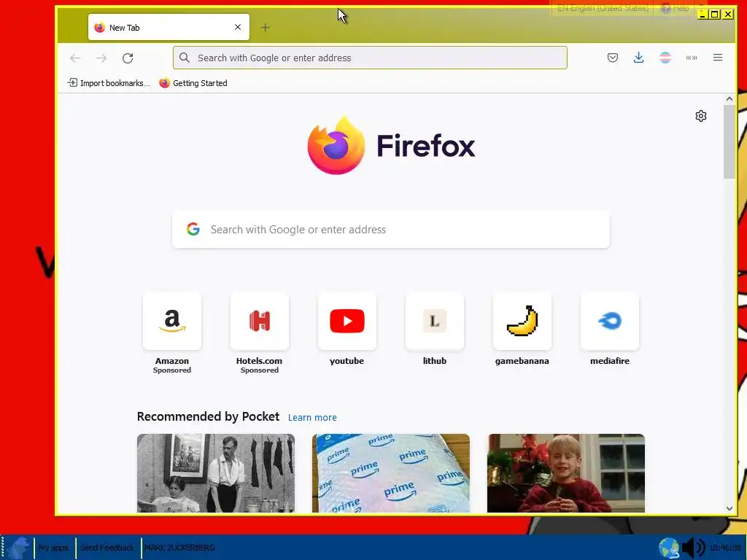Image resolution: width=747 pixels, height=560 pixels.
Task: Open the Downloads panel
Action: (x=639, y=58)
